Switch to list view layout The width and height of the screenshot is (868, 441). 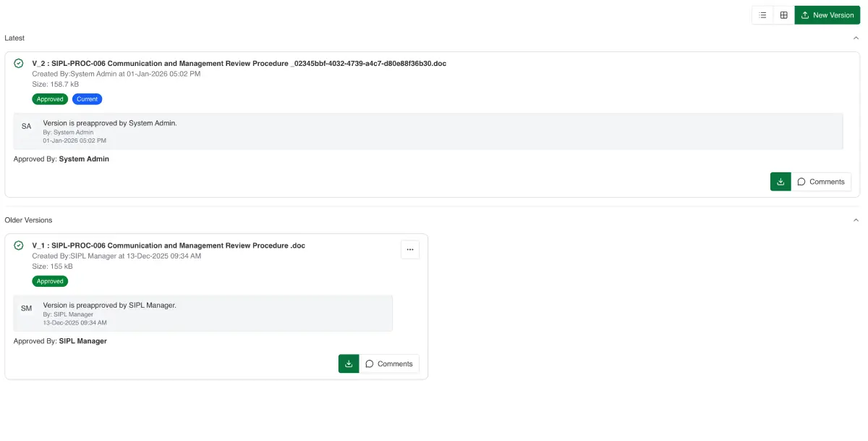(x=762, y=14)
